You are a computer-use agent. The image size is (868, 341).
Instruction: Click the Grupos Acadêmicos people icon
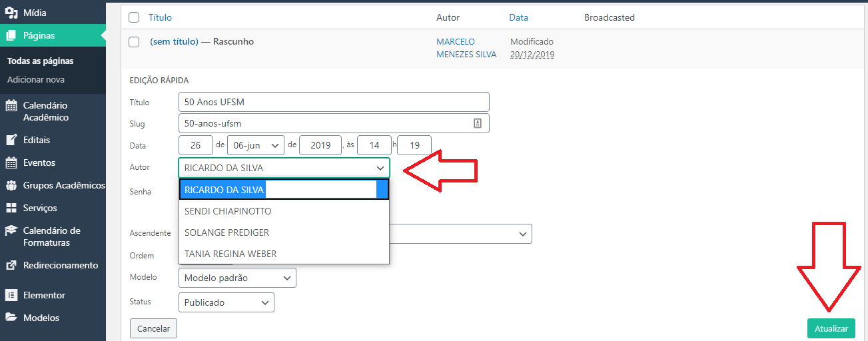pos(11,185)
